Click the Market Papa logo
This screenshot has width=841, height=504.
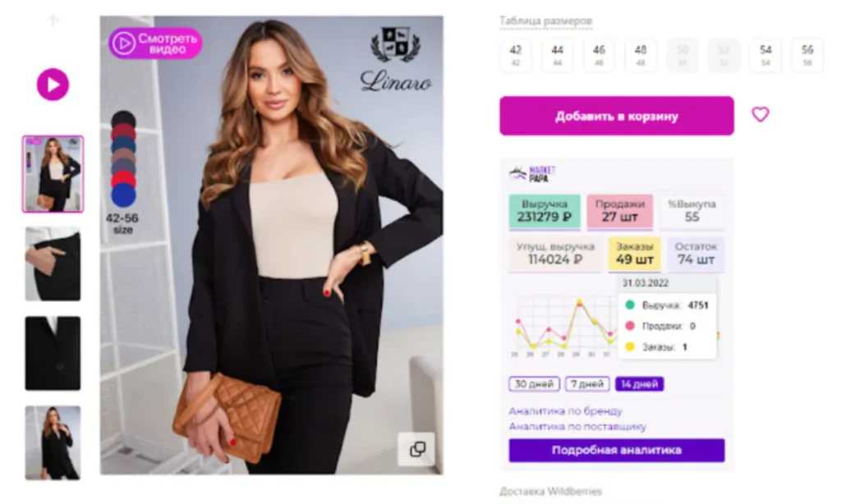(532, 174)
